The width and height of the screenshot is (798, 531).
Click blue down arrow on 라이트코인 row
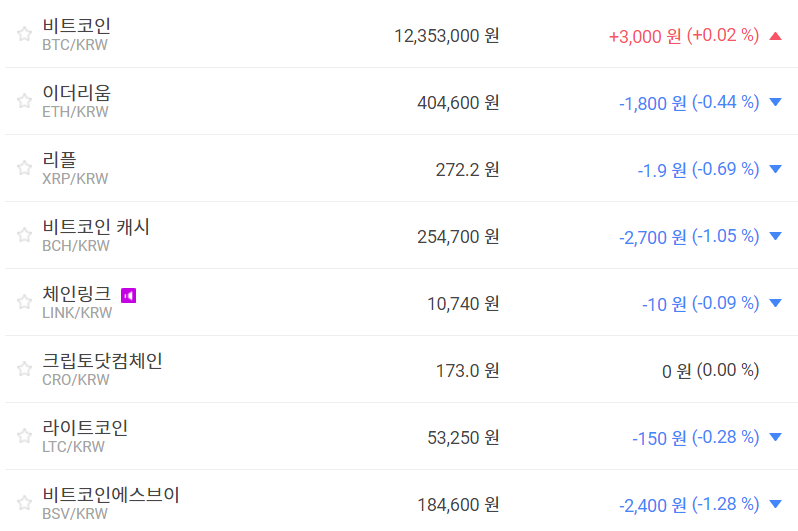click(776, 437)
